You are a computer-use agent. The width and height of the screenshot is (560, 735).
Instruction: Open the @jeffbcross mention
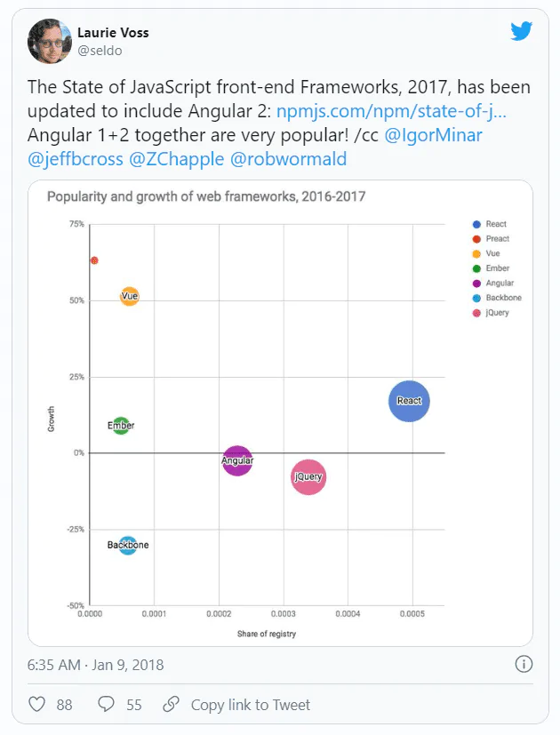pos(75,159)
